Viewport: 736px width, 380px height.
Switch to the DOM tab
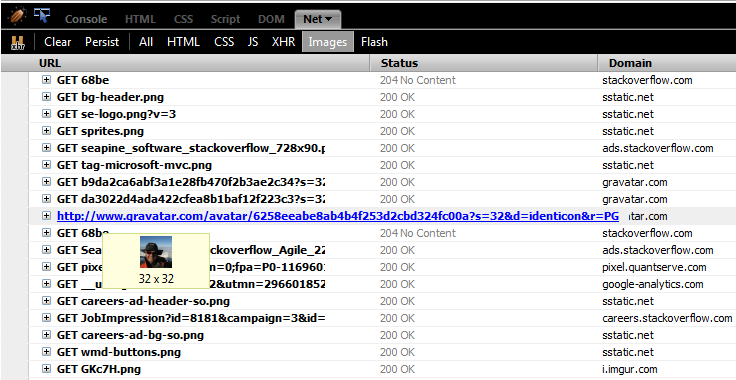tap(271, 19)
